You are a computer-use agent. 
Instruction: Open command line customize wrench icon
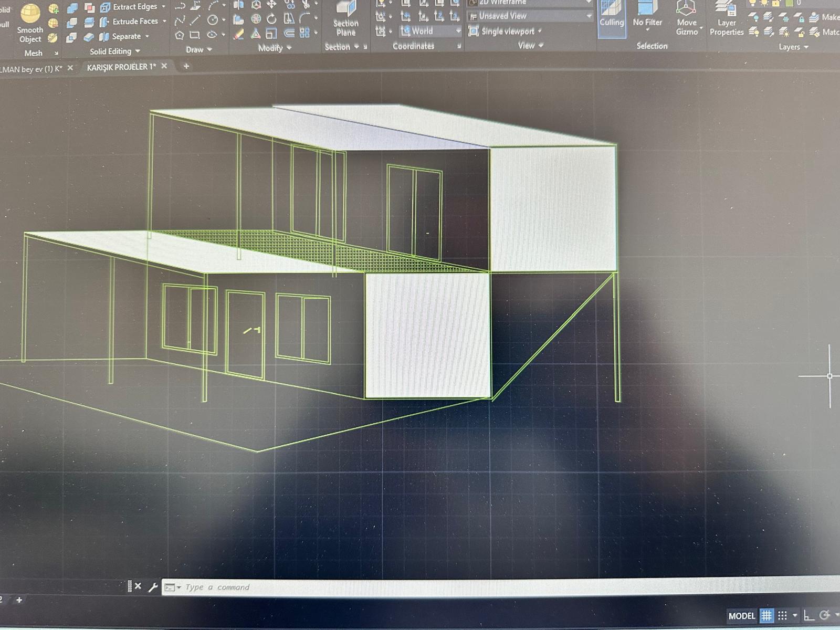coord(153,587)
